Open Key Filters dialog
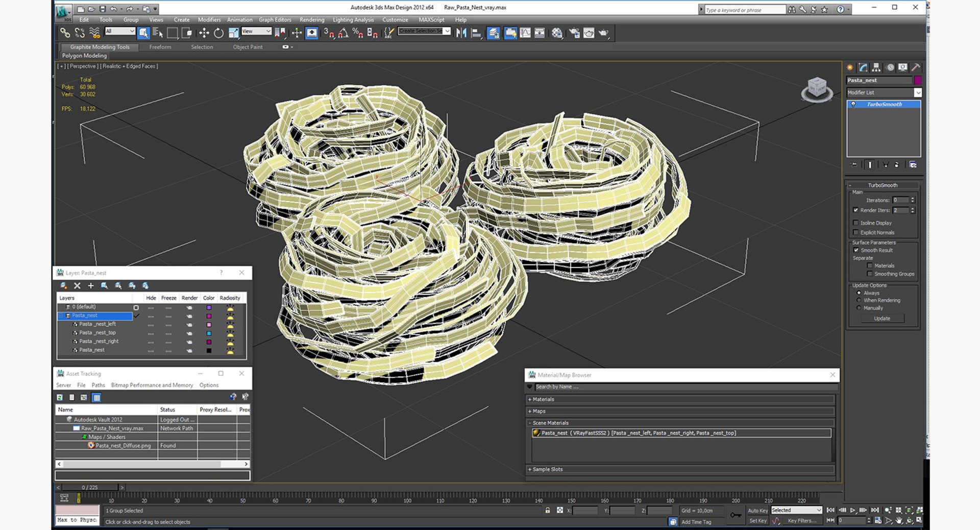980x530 pixels. [x=802, y=521]
